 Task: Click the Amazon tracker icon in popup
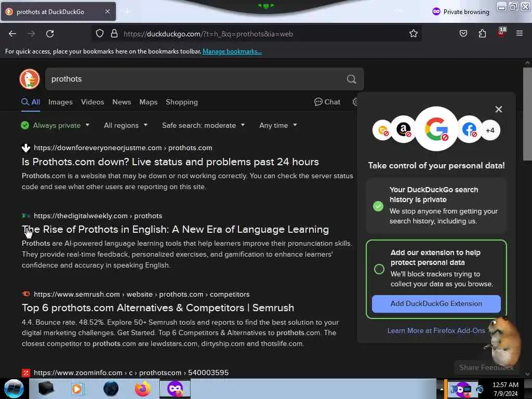pos(403,129)
